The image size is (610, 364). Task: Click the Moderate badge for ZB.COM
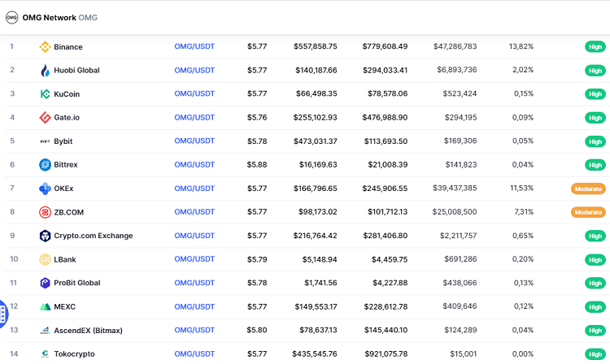[588, 212]
